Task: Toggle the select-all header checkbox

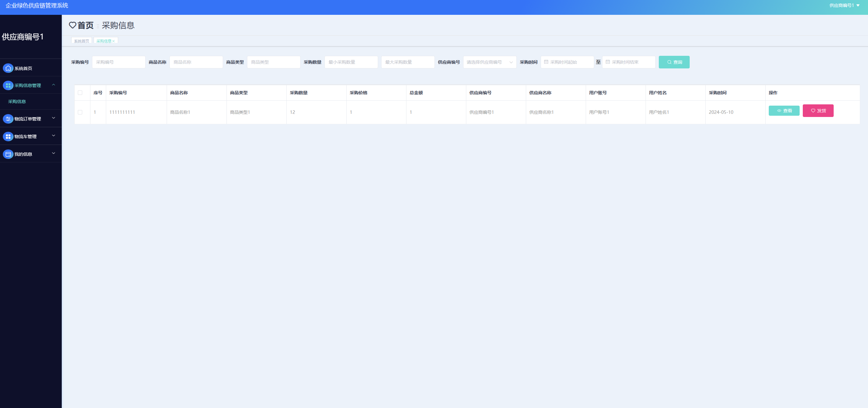Action: pos(80,93)
